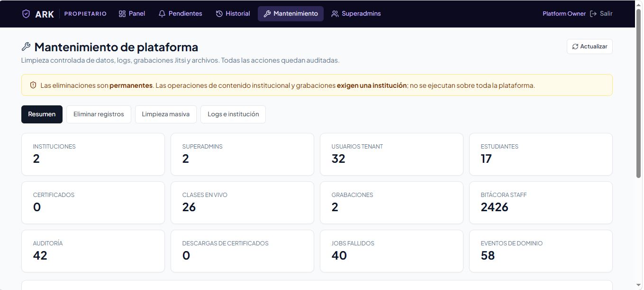Click the Limpieza controlada subtitle text
Image resolution: width=644 pixels, height=290 pixels.
coord(181,60)
